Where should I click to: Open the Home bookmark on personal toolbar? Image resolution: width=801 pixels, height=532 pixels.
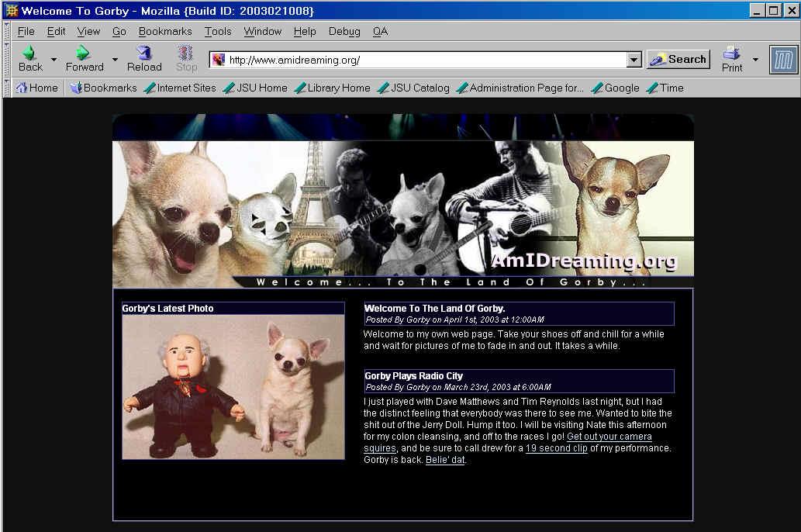tap(36, 88)
